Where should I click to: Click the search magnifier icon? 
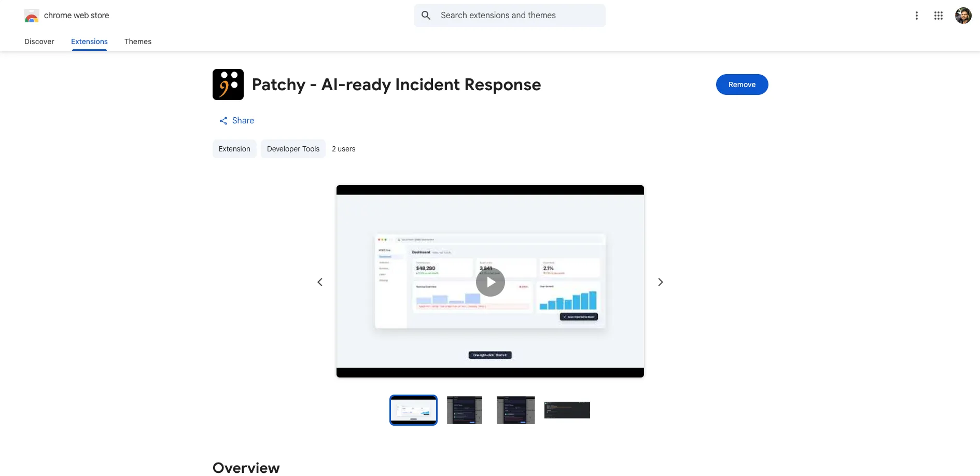point(426,16)
